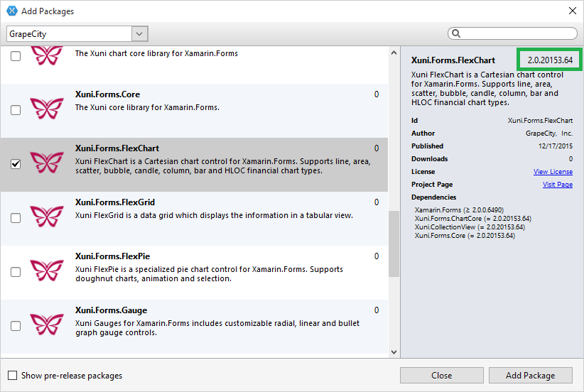
Task: Enable Show pre-release packages
Action: coord(13,375)
